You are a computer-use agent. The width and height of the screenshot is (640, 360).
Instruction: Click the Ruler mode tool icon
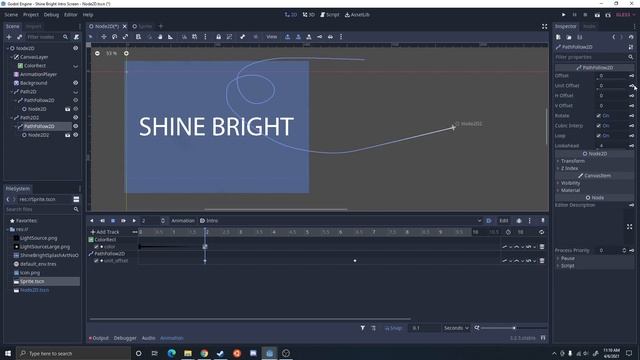pyautogui.click(x=170, y=37)
